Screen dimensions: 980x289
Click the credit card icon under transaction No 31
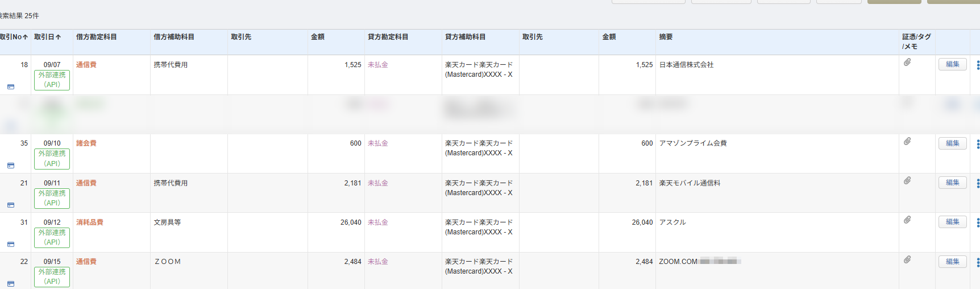pyautogui.click(x=11, y=245)
